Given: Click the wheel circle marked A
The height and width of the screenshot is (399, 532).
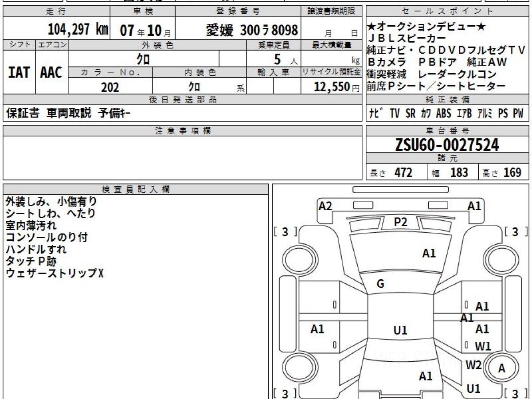Looking at the screenshot, I should pos(501,368).
